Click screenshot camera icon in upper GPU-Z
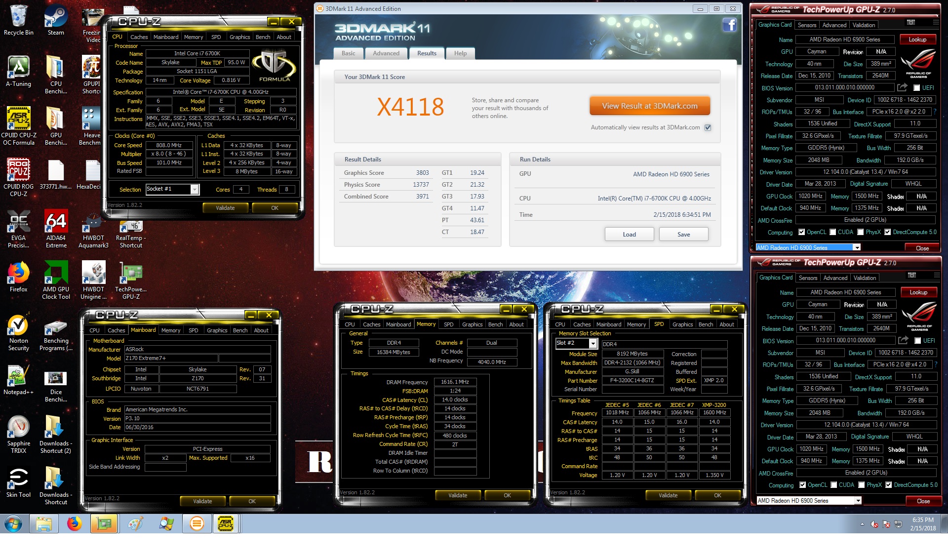The image size is (948, 560). click(911, 23)
